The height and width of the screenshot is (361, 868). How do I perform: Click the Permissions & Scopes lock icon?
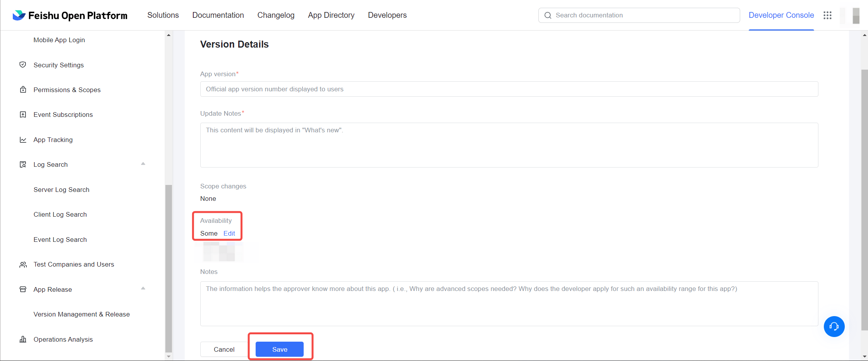pyautogui.click(x=23, y=90)
